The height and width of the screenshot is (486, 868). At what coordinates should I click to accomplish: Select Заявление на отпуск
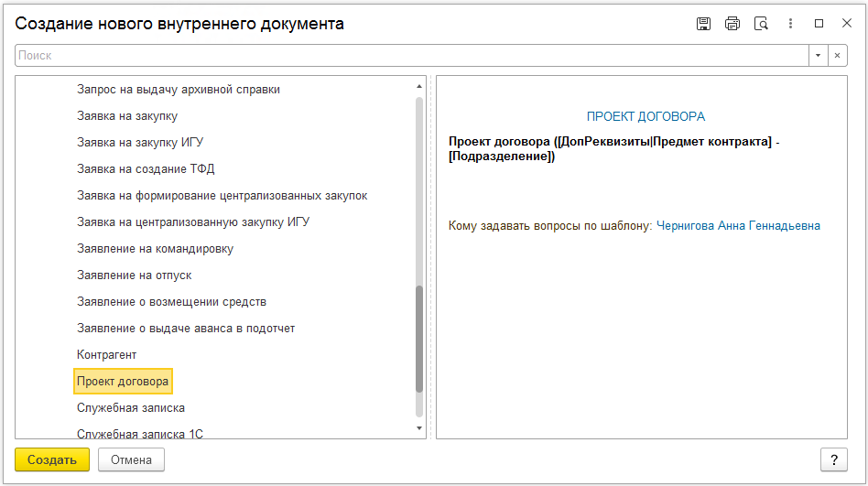(x=134, y=275)
